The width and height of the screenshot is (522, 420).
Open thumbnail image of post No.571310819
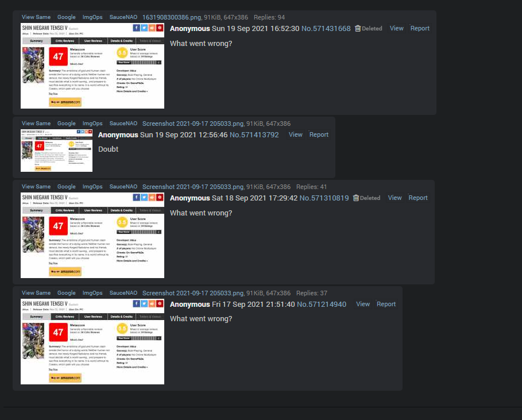tap(92, 235)
